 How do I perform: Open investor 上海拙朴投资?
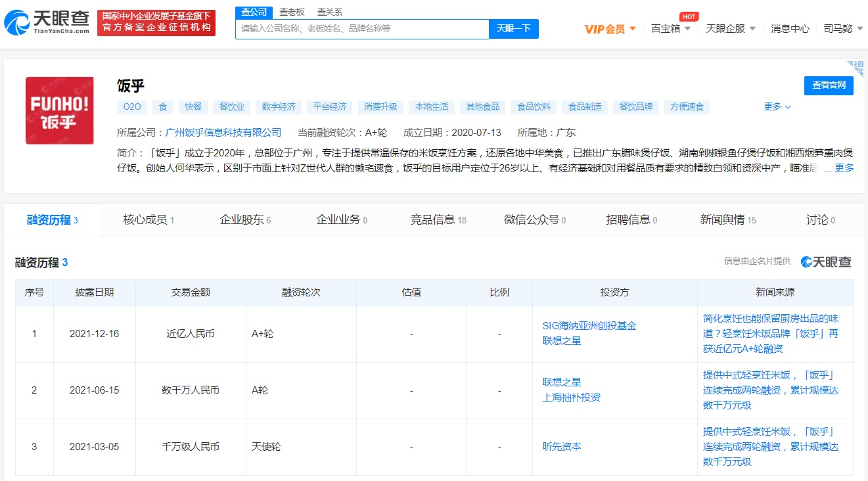tap(572, 398)
